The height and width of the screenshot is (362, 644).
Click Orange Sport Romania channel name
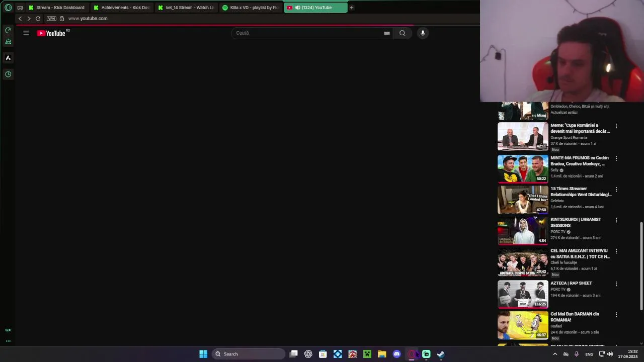(569, 137)
